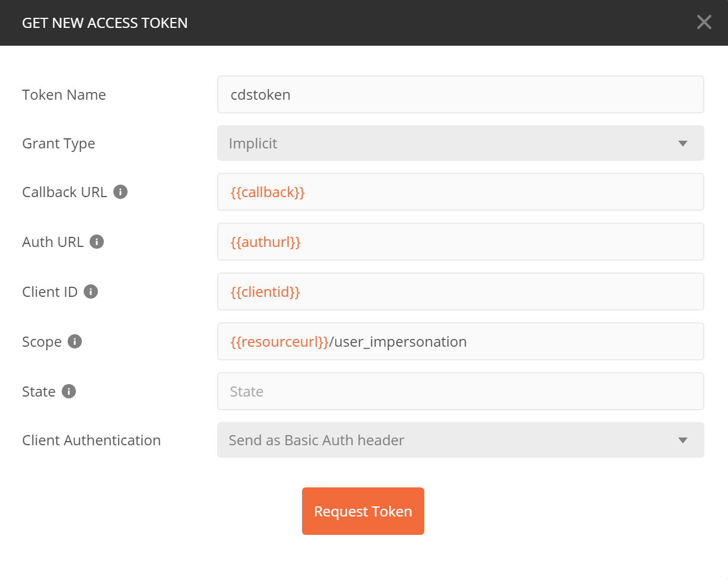
Task: Click the Client ID field with {{clientid}}
Action: coord(460,291)
